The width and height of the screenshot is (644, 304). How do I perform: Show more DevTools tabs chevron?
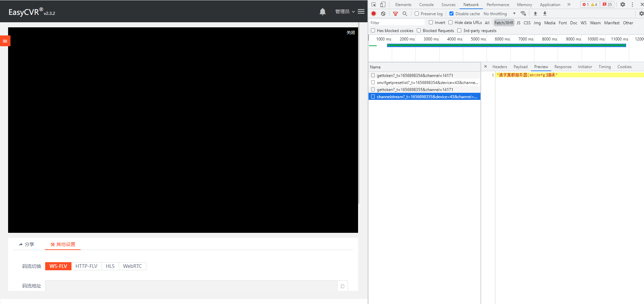569,4
